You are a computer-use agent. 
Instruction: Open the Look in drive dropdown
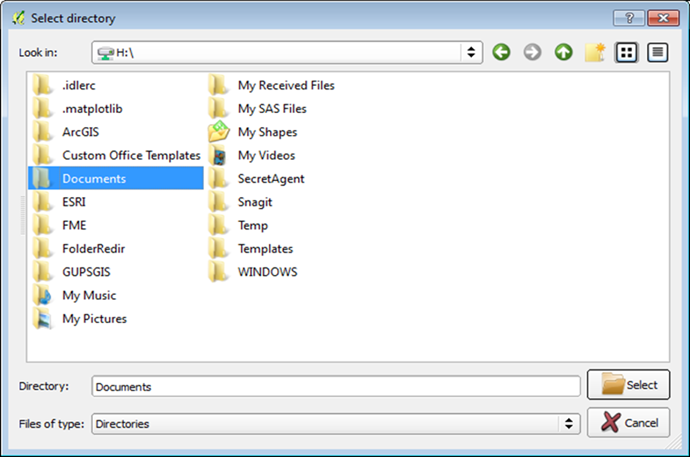pos(287,52)
